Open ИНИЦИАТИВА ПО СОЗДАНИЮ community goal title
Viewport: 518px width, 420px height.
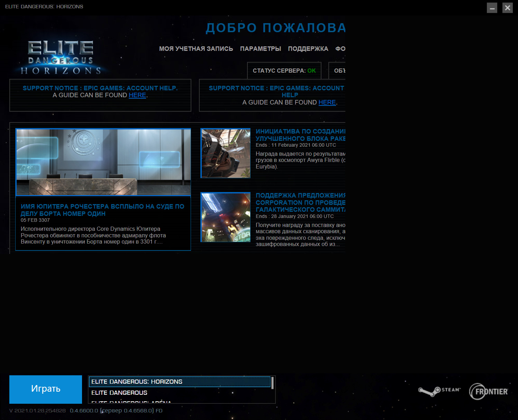click(300, 135)
